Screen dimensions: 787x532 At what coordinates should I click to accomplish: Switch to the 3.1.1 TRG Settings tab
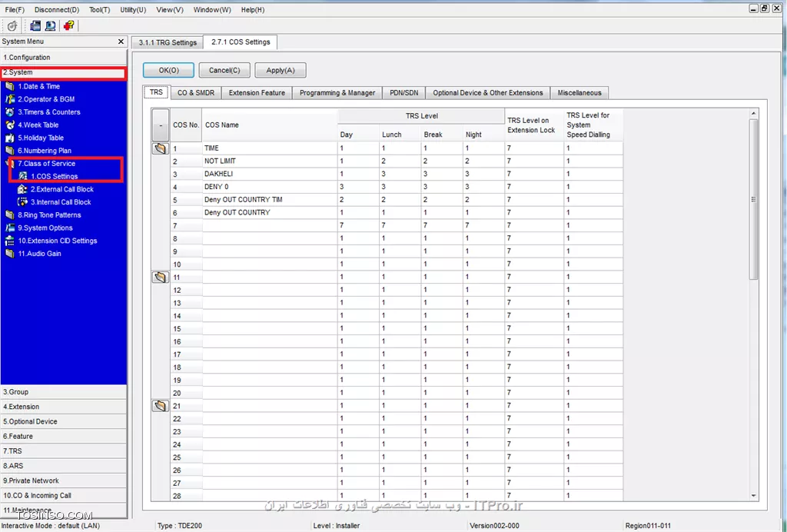(x=168, y=42)
